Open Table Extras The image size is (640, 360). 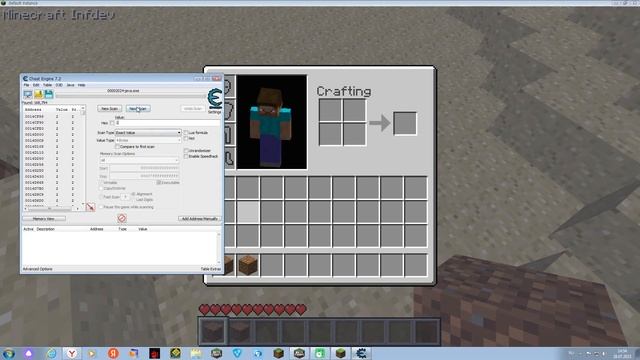pyautogui.click(x=211, y=269)
